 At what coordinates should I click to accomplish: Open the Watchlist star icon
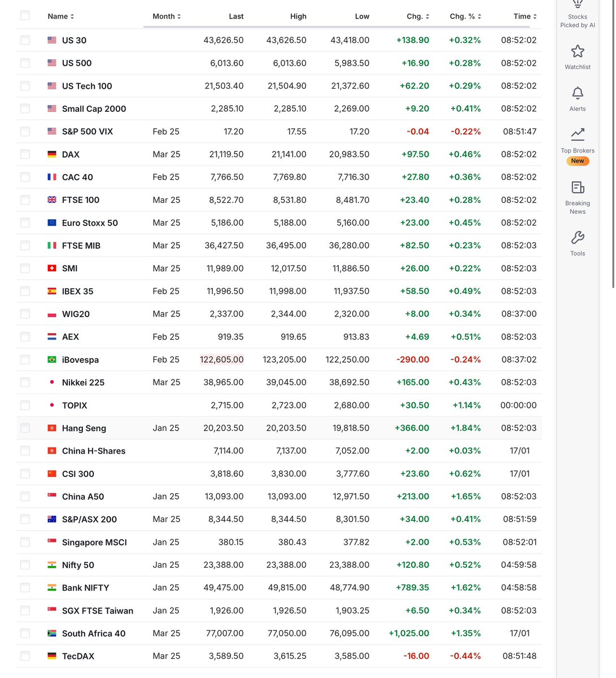578,51
